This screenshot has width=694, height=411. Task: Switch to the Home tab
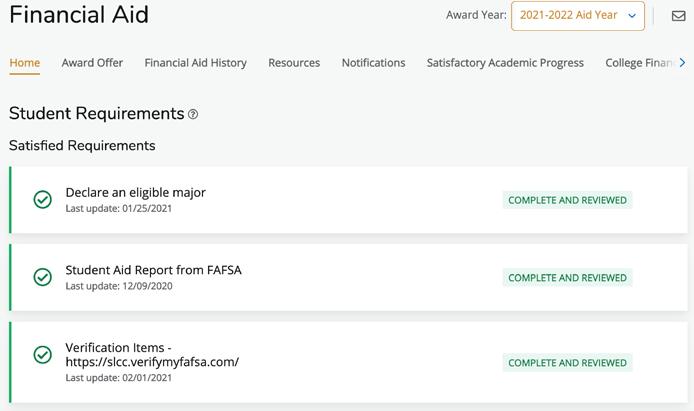click(x=25, y=63)
